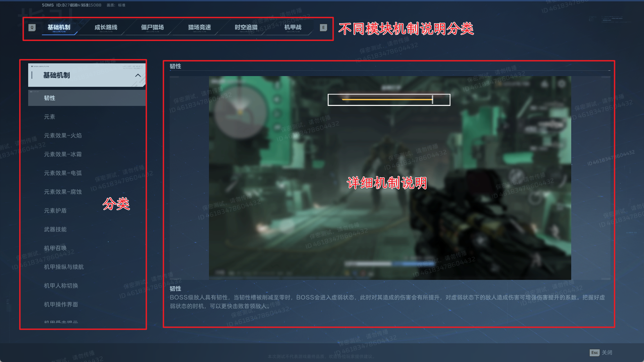Image resolution: width=644 pixels, height=362 pixels.
Task: Select the 猎场竞速 tab
Action: coord(200,27)
